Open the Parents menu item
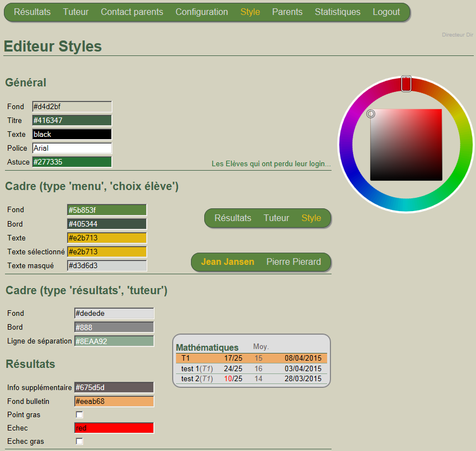476x451 pixels. [287, 12]
